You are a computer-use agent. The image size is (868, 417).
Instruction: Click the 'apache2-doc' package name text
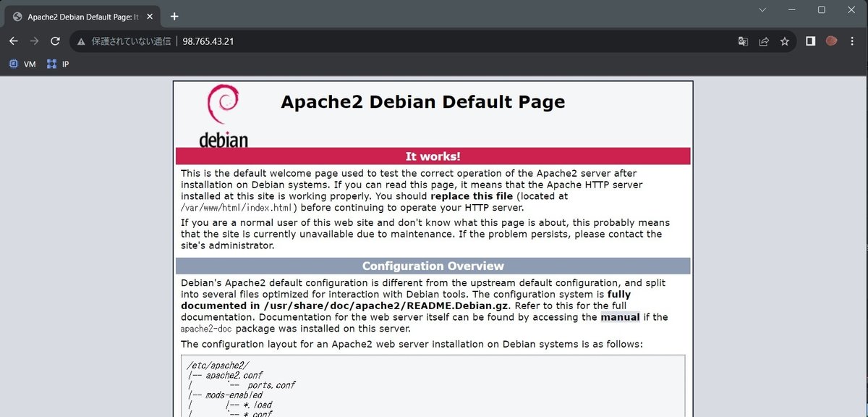pos(207,328)
